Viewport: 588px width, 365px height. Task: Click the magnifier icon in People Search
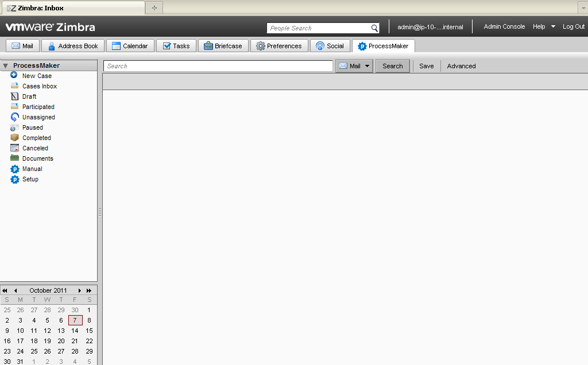374,28
